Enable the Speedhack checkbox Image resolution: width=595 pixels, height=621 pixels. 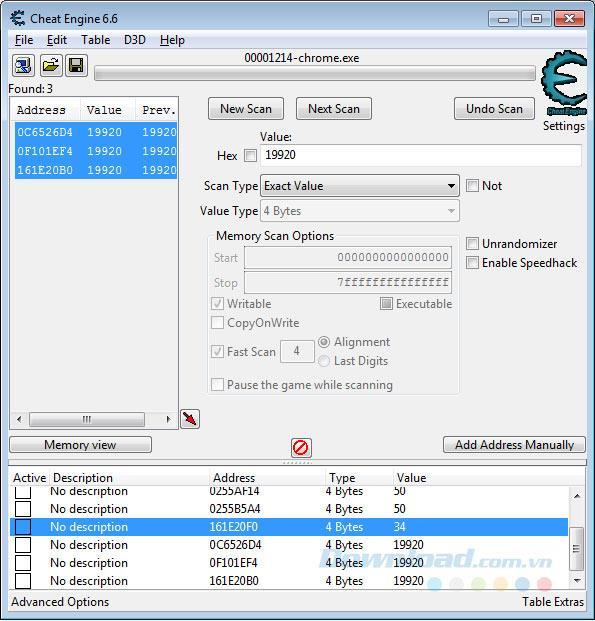tap(472, 263)
